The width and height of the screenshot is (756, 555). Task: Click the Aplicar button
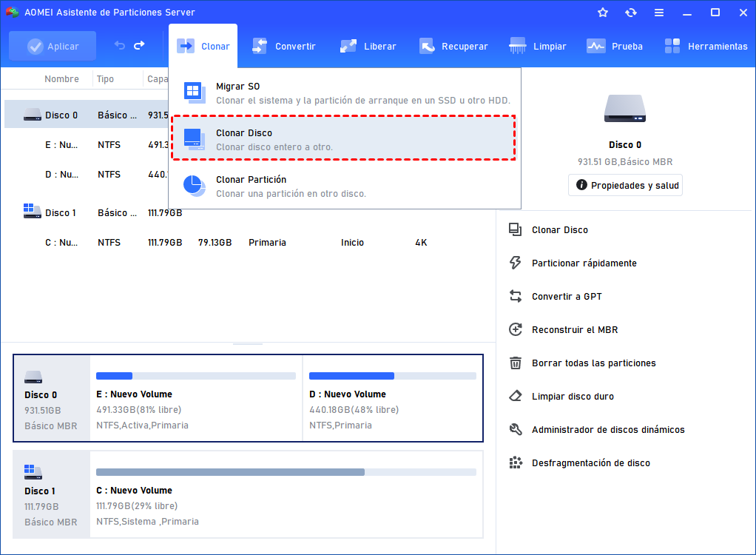pyautogui.click(x=53, y=47)
